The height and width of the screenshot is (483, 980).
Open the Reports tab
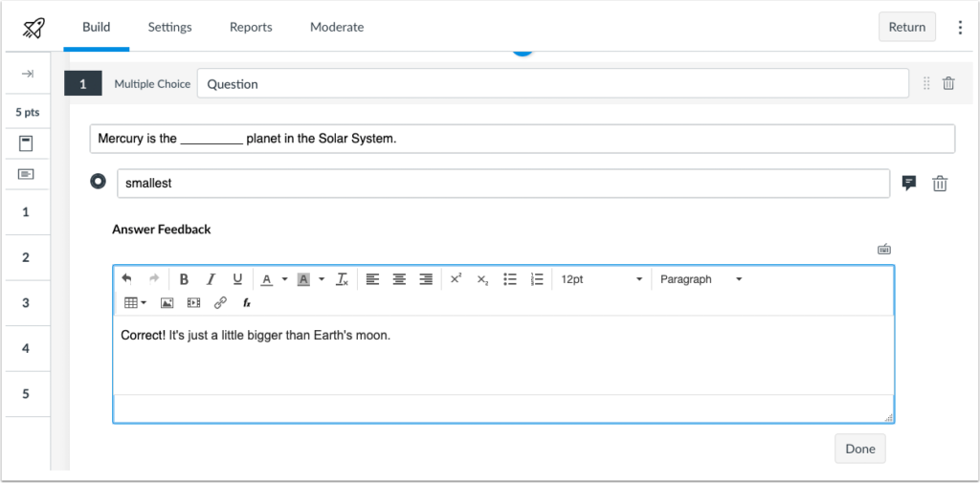coord(251,27)
